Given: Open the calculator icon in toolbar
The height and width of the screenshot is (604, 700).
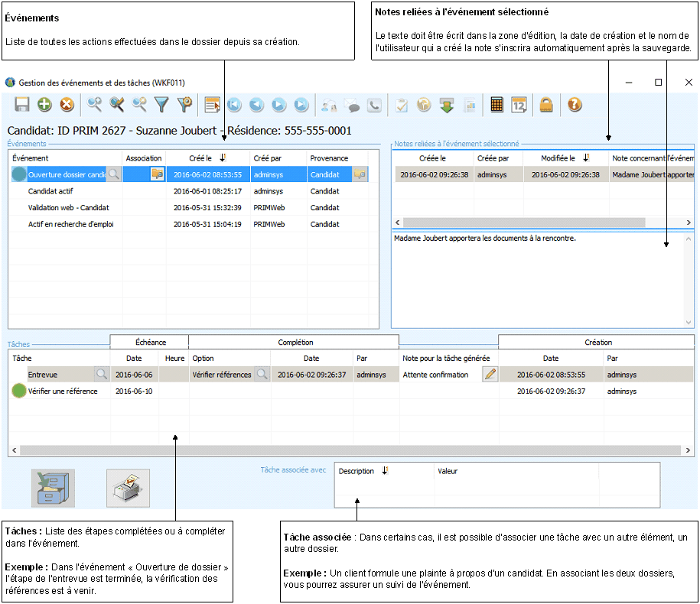Looking at the screenshot, I should pos(497,106).
